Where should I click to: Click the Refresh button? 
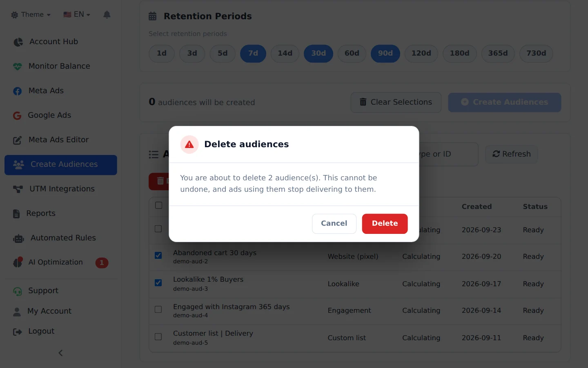coord(512,154)
